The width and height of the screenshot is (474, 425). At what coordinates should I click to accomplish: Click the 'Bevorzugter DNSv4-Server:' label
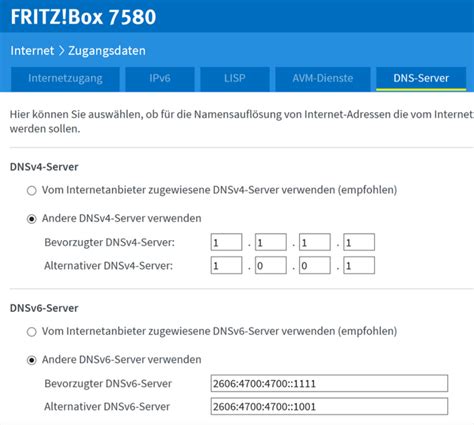[x=109, y=242]
